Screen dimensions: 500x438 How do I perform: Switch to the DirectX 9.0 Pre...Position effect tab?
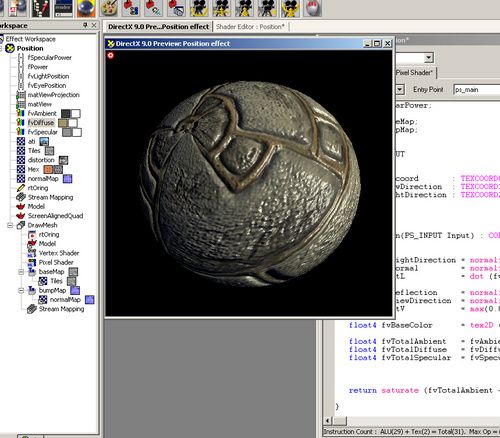(159, 27)
